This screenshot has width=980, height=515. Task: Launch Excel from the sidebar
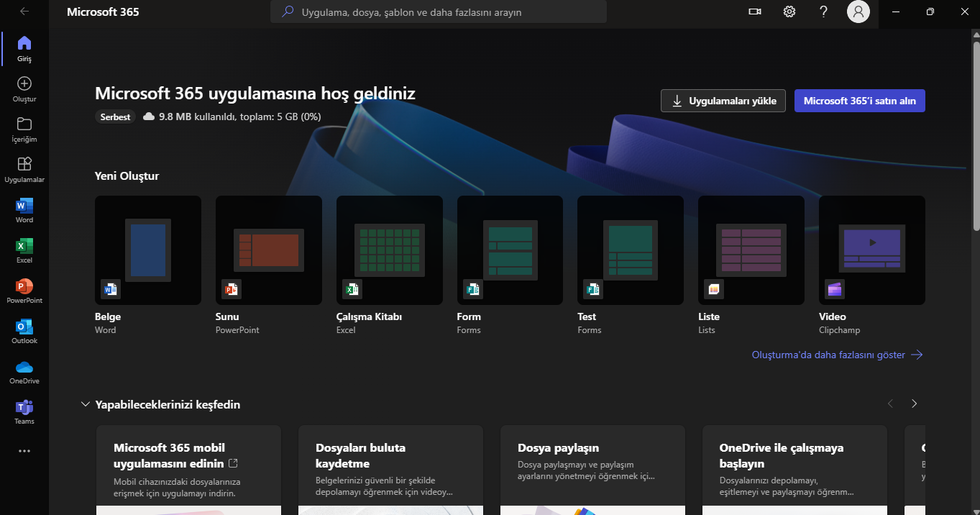(x=24, y=250)
